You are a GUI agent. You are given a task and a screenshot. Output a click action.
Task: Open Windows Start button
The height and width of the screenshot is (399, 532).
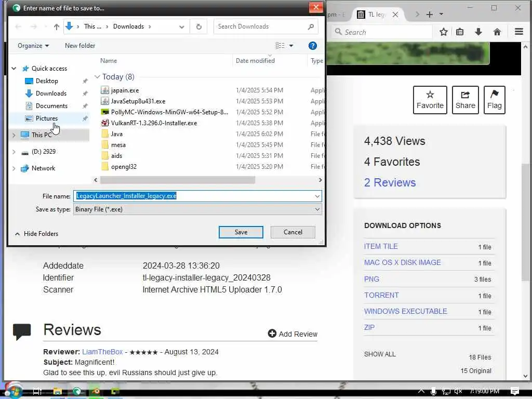click(x=14, y=391)
